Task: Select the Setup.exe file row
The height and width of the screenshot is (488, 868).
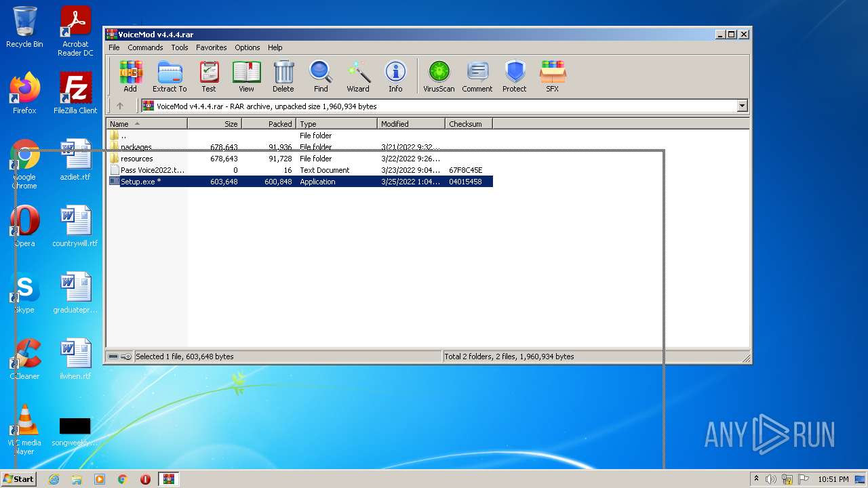Action: point(300,182)
